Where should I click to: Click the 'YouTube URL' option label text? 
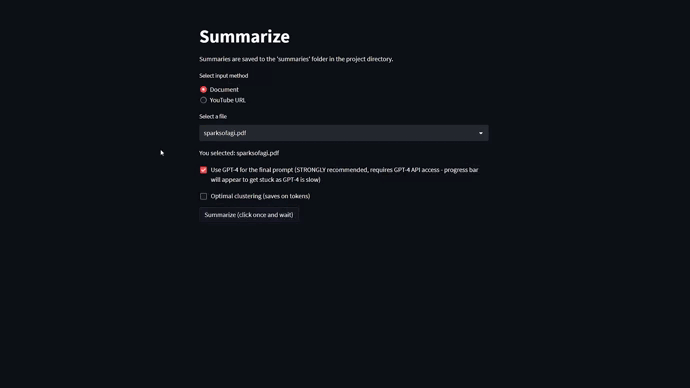coord(228,100)
